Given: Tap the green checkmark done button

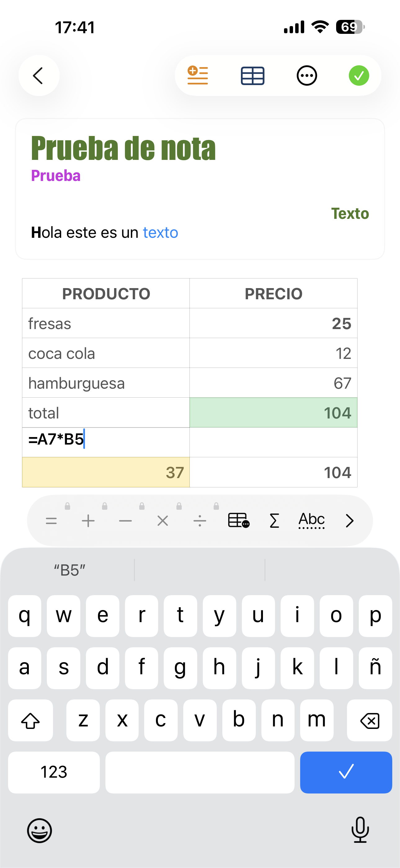Looking at the screenshot, I should point(358,75).
